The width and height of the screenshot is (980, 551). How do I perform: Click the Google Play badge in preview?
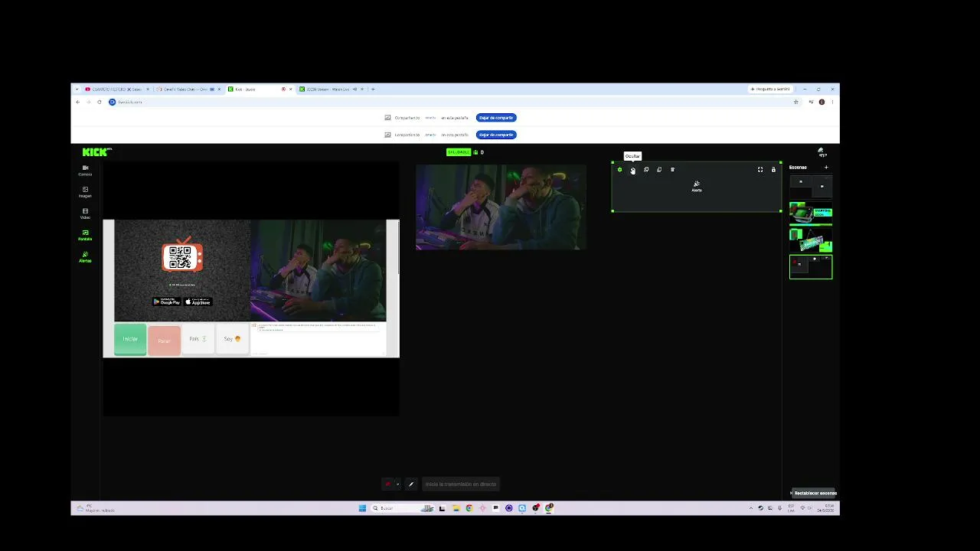point(167,302)
